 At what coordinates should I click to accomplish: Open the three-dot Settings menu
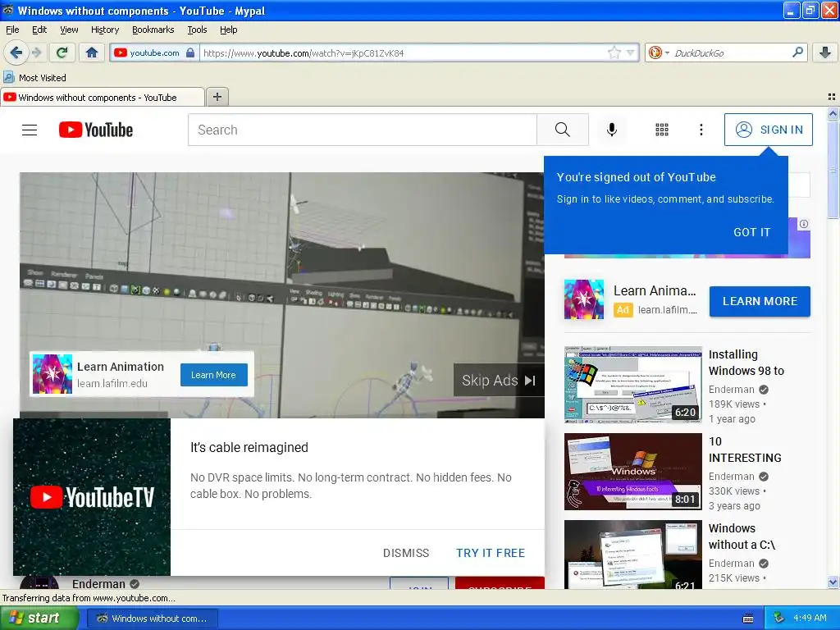pos(701,130)
